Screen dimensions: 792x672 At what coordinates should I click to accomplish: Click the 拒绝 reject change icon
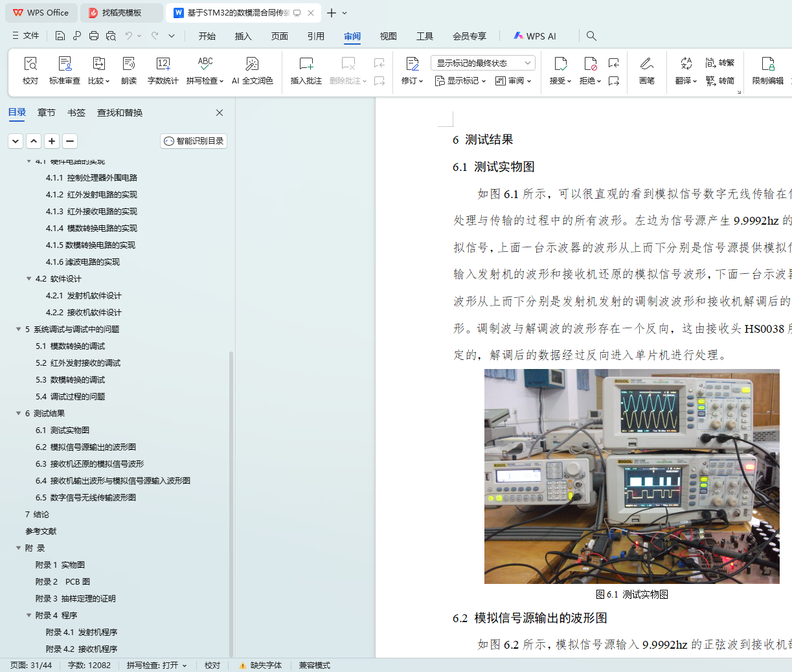coord(590,63)
